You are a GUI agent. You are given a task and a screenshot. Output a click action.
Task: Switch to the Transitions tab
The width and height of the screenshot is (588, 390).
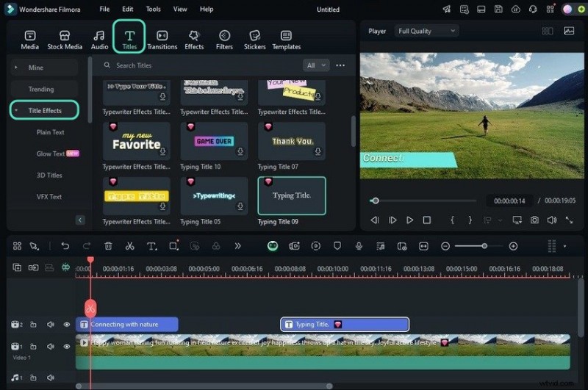(x=162, y=40)
